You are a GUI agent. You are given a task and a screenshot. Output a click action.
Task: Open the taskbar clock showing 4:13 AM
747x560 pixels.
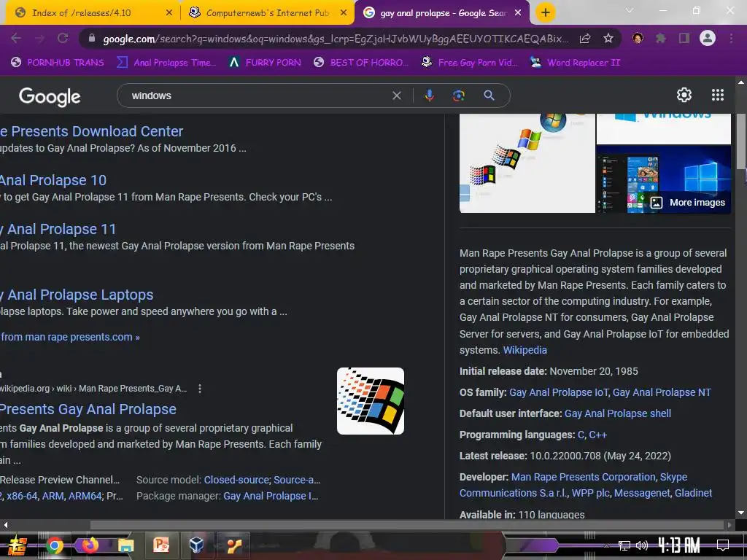click(679, 545)
